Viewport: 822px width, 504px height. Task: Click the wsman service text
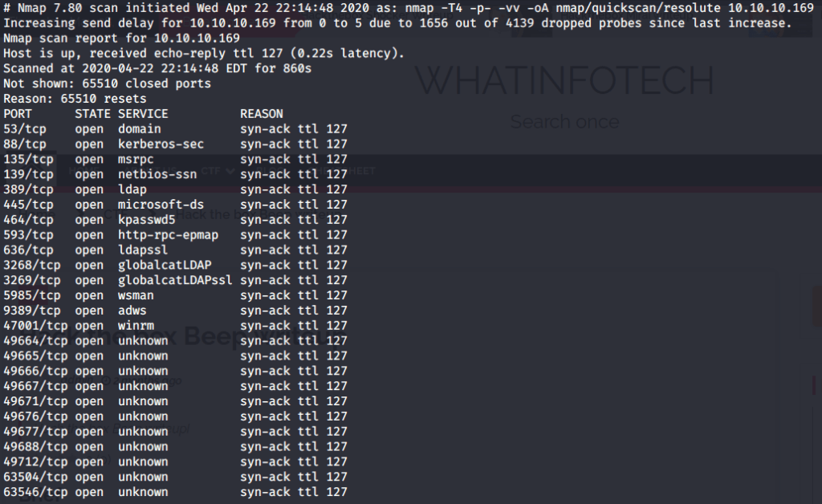(x=136, y=295)
